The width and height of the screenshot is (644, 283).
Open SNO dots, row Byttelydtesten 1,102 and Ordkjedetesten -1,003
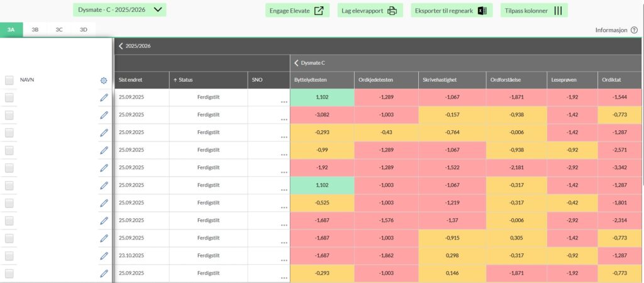pos(284,191)
